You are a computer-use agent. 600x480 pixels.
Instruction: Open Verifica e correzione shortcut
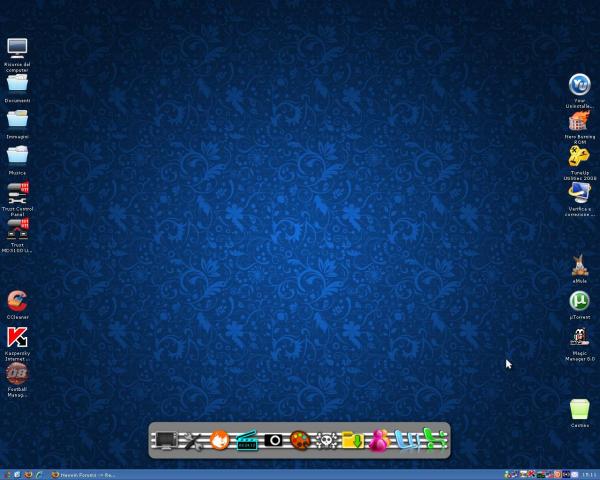[579, 199]
